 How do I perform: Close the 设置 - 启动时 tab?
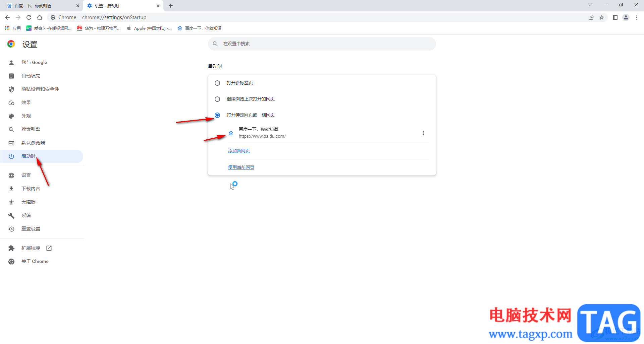pos(158,6)
